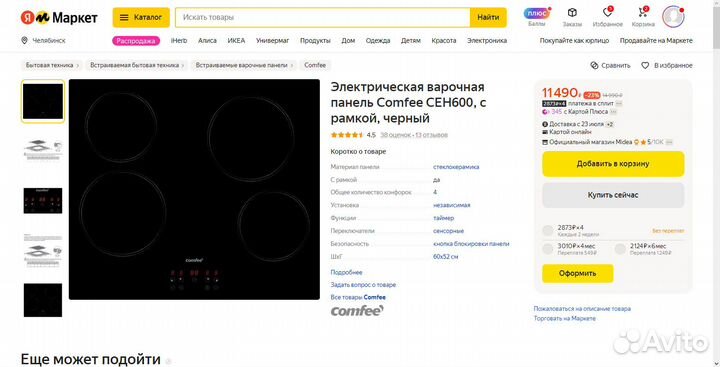The height and width of the screenshot is (367, 720).
Task: Open Корзина cart icon
Action: point(643,17)
